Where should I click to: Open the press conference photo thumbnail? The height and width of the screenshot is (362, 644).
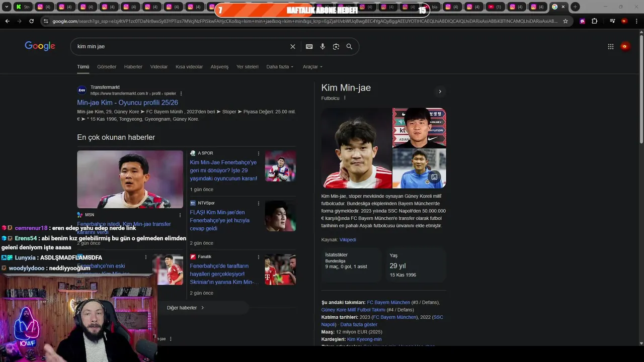tap(419, 128)
